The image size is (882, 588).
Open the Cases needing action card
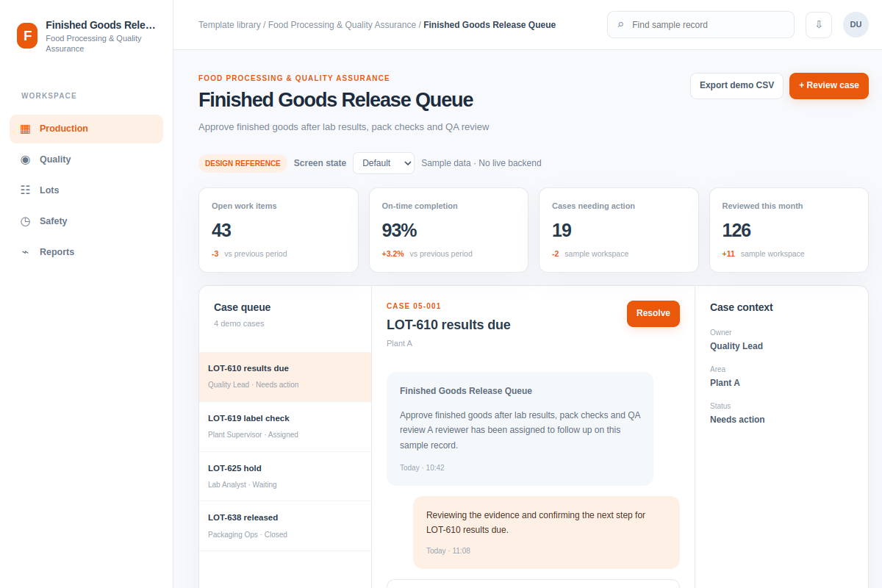tap(619, 230)
